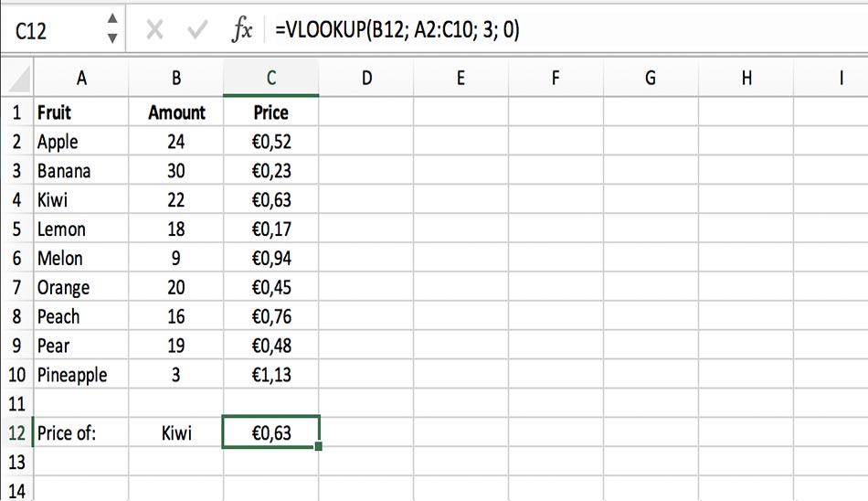Click the 'Pear' cell
The width and height of the screenshot is (868, 501).
point(81,346)
